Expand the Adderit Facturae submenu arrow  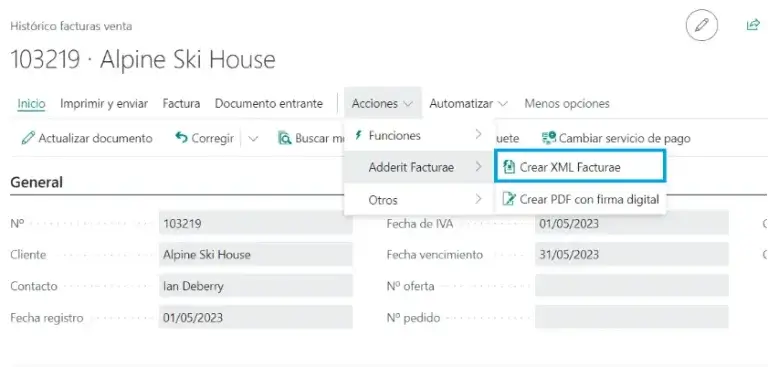tap(479, 167)
